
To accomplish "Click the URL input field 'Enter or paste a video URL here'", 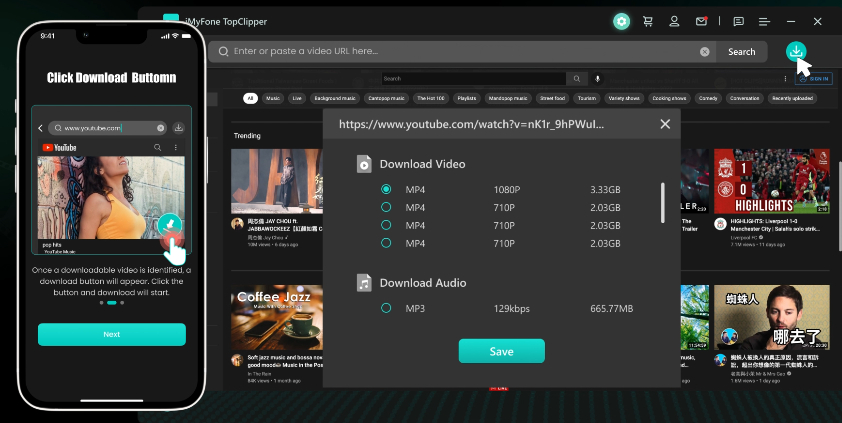I will [x=462, y=52].
